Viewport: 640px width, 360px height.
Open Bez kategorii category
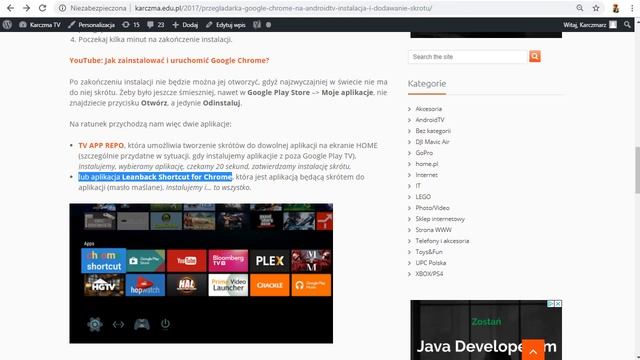click(433, 131)
